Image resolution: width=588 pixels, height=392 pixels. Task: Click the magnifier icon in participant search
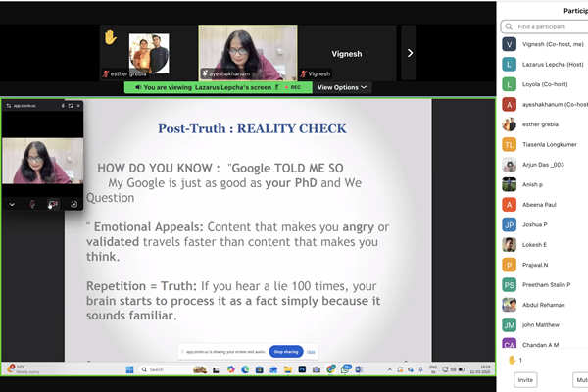point(509,26)
